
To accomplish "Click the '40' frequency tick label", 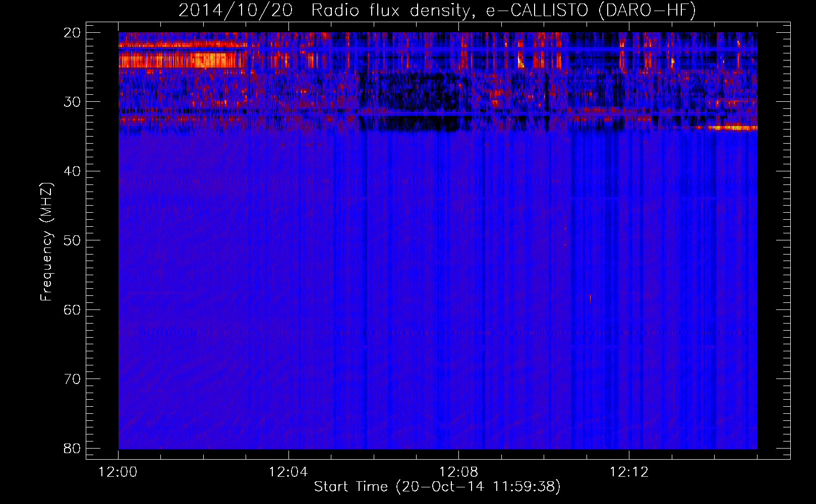I will [x=72, y=171].
